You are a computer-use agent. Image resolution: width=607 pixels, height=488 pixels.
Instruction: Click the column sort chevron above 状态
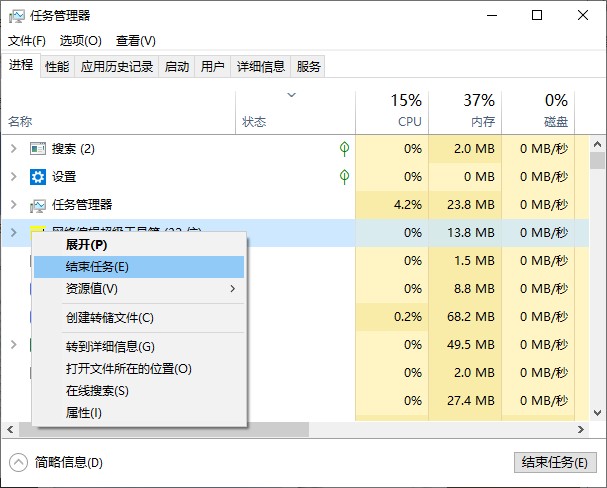[291, 95]
